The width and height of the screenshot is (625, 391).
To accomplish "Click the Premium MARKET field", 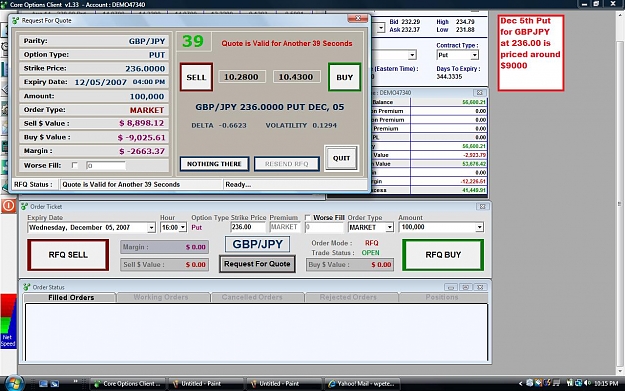I will pos(284,227).
